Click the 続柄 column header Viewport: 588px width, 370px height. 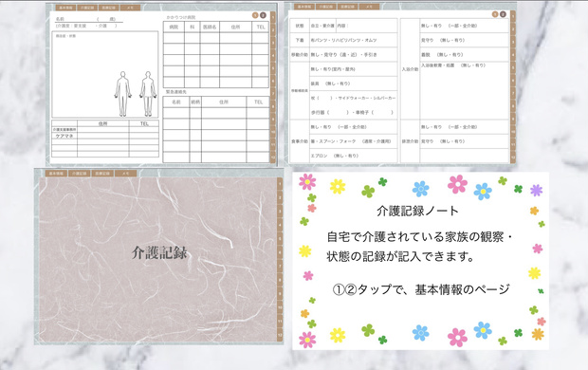[195, 102]
